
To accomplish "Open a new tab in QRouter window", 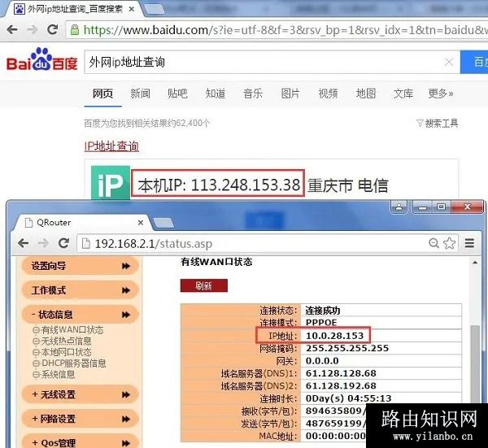I will [163, 223].
